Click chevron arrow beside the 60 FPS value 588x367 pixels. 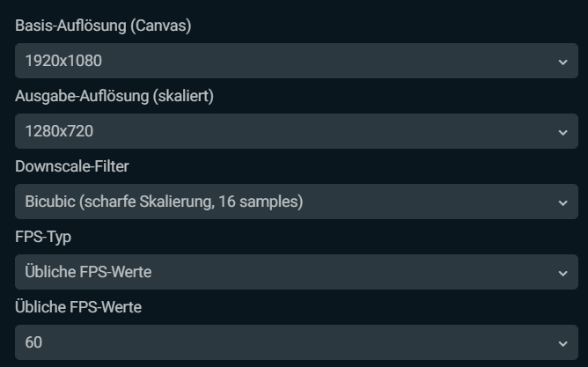point(562,343)
